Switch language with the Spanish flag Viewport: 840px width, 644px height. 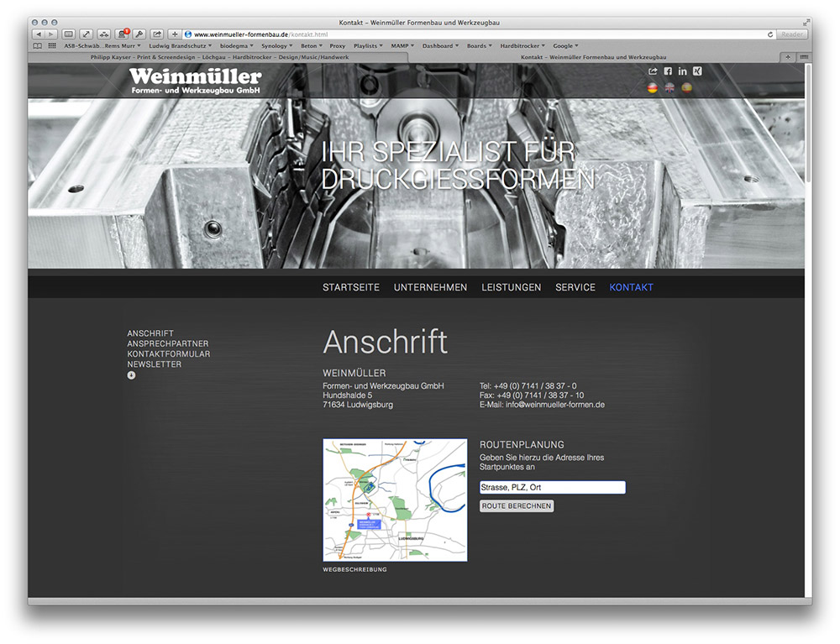click(x=687, y=88)
